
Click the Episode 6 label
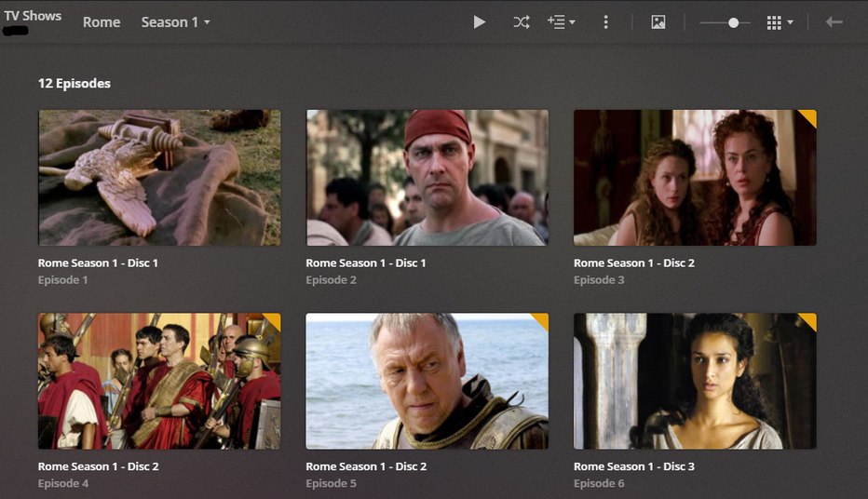pyautogui.click(x=599, y=483)
